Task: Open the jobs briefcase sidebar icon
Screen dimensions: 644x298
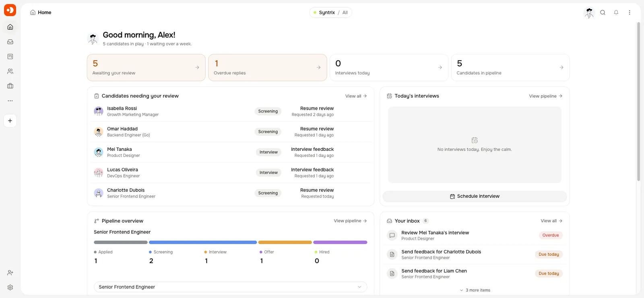Action: point(10,86)
